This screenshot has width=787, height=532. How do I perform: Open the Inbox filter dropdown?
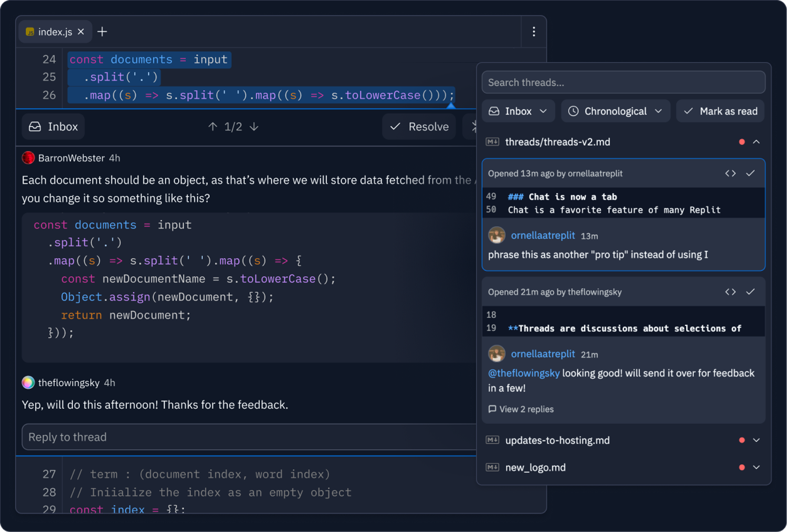[518, 111]
